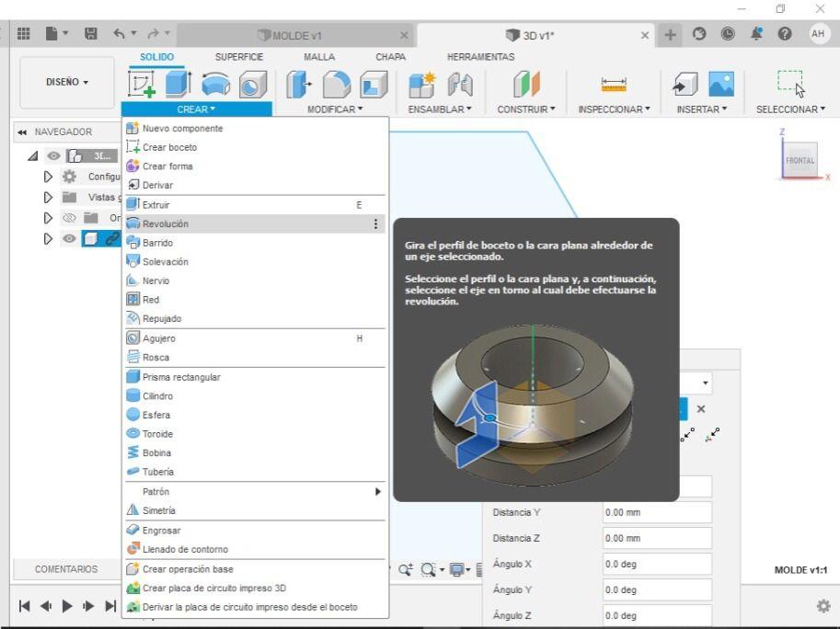This screenshot has width=840, height=629.
Task: Click the Select tool icon
Action: 790,84
